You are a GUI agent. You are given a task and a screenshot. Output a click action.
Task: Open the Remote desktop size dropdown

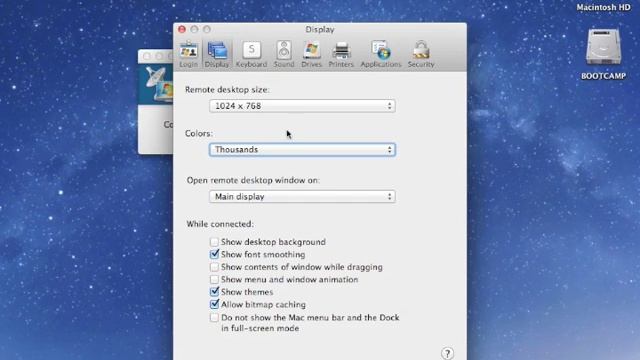(302, 106)
